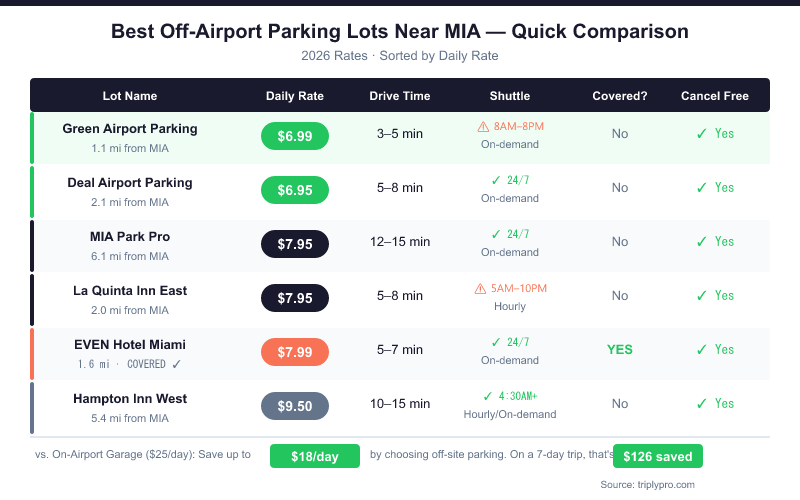Click the Daily Rate column header

[x=295, y=96]
